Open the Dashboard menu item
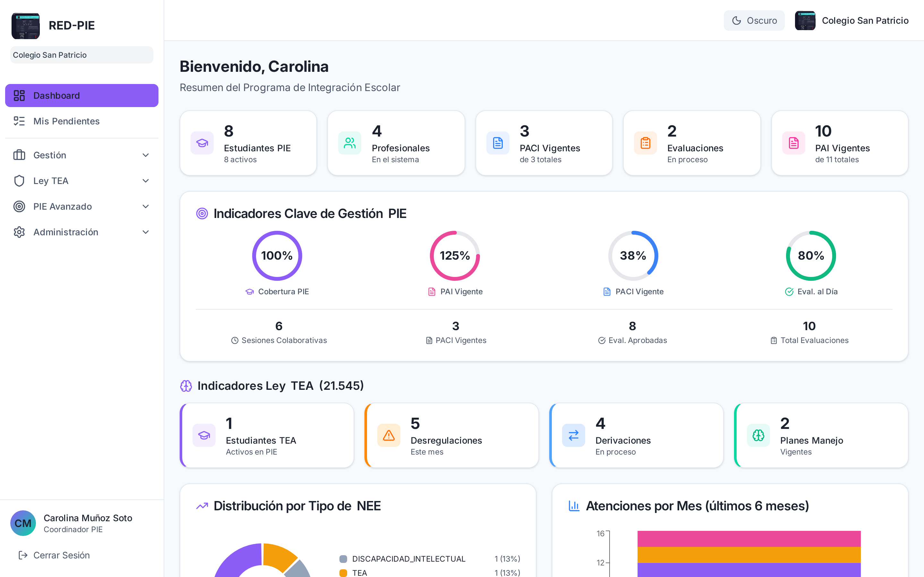The height and width of the screenshot is (577, 924). (x=82, y=96)
